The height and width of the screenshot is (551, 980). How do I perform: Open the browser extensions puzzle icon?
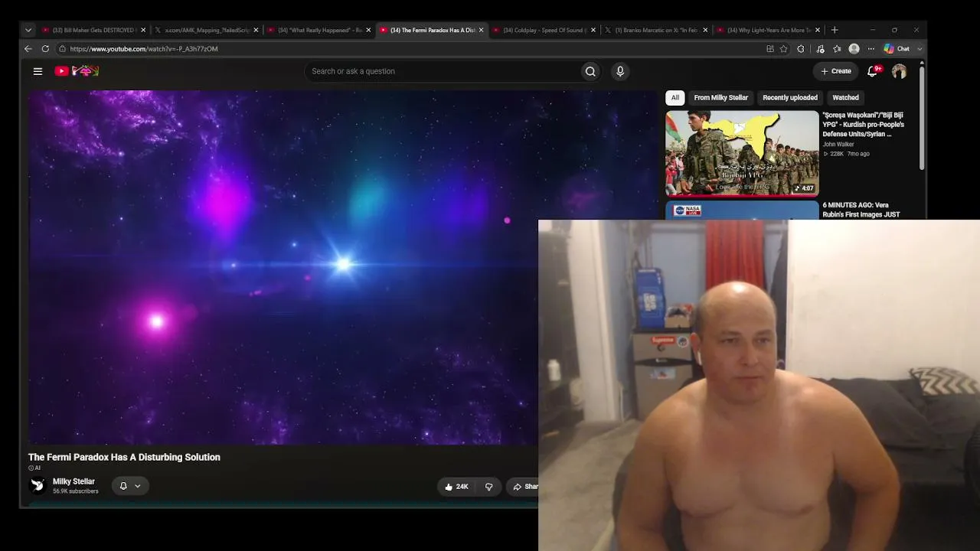[x=801, y=49]
